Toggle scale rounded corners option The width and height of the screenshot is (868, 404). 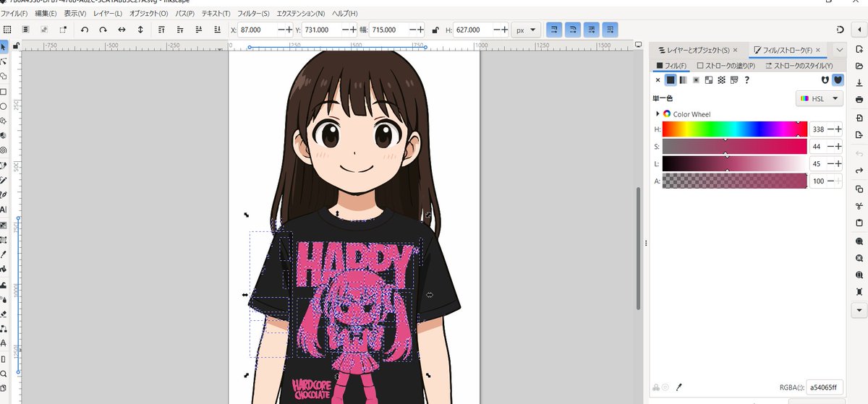click(573, 30)
